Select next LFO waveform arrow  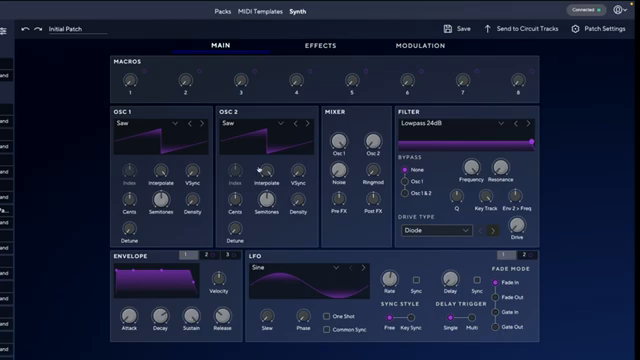pos(363,268)
